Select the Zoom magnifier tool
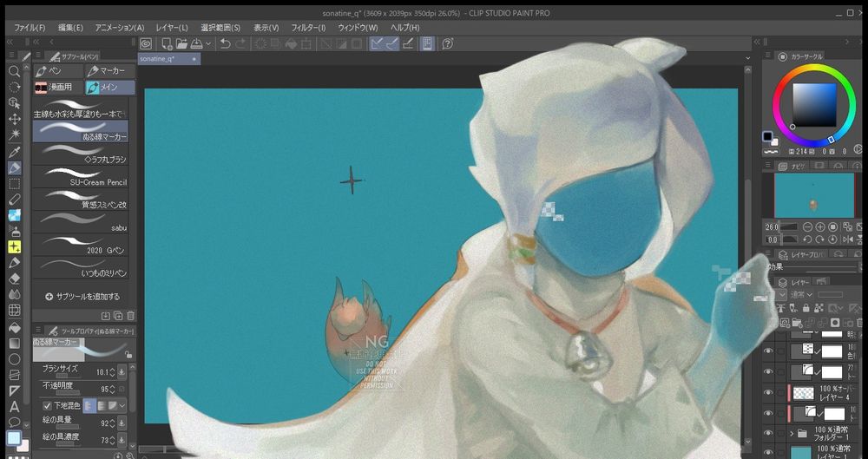The image size is (868, 459). pos(15,71)
